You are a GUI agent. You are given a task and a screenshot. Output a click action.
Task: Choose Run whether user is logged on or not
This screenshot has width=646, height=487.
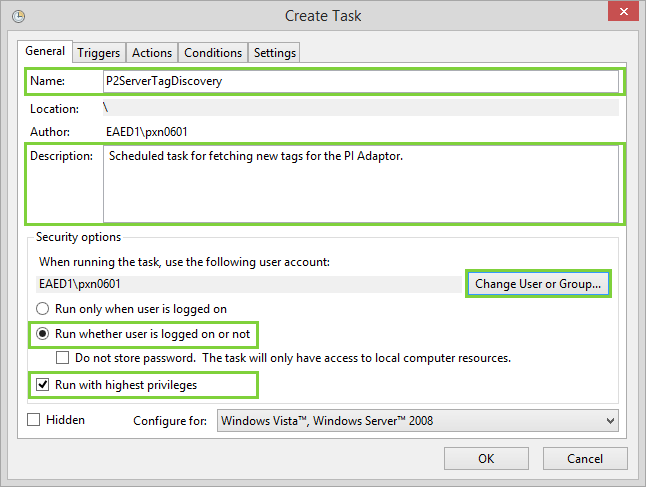coord(44,333)
